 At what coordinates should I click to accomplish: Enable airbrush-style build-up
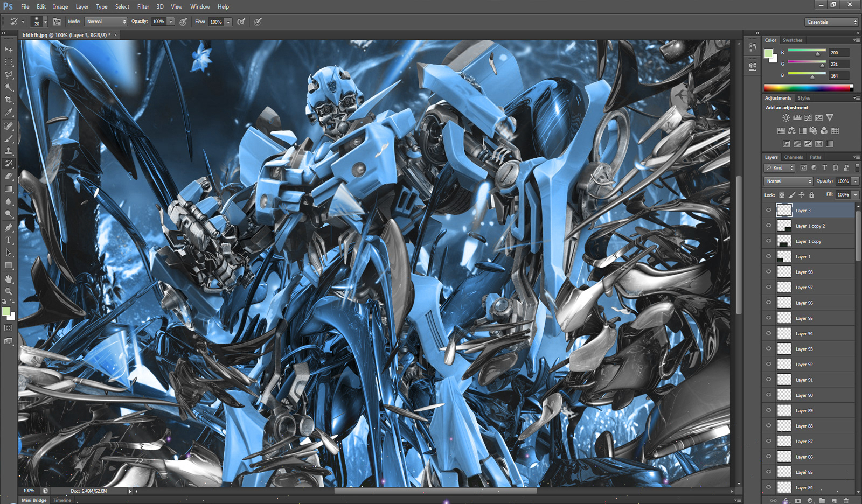tap(241, 22)
